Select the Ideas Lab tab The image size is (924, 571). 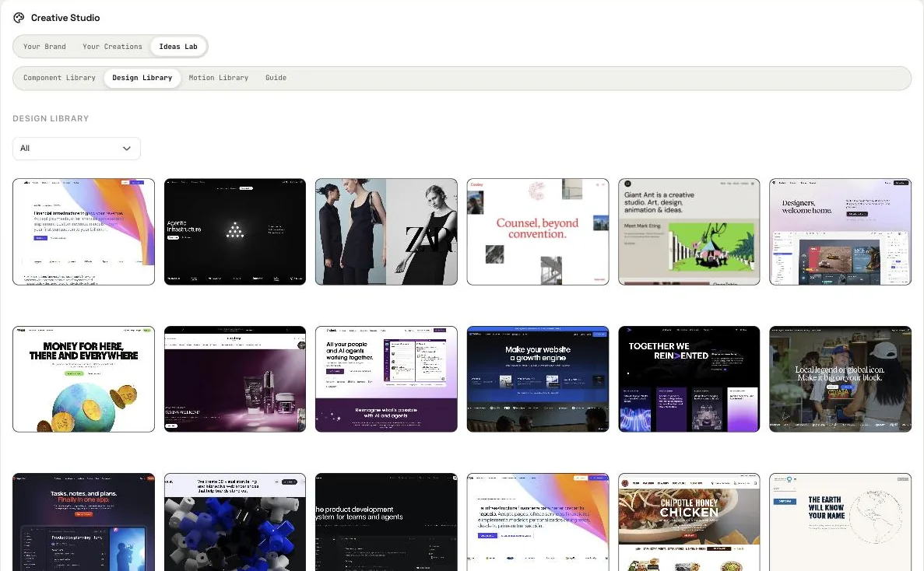click(178, 47)
